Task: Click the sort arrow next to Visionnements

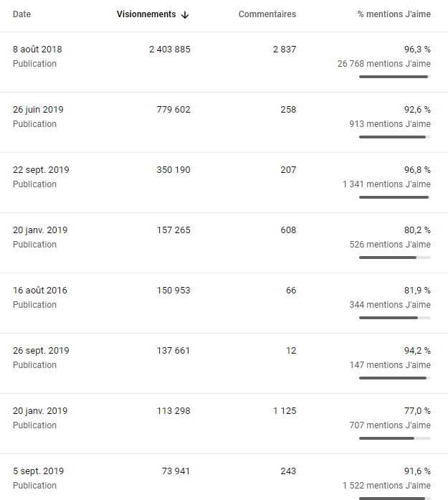Action: [185, 14]
